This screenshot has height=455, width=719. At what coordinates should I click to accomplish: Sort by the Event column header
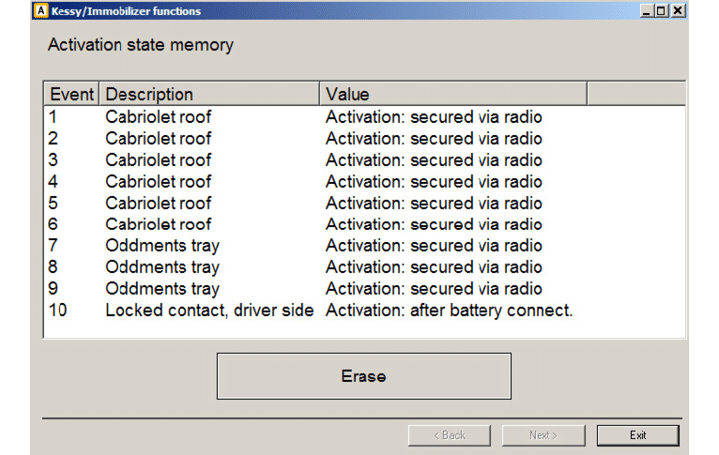point(71,94)
